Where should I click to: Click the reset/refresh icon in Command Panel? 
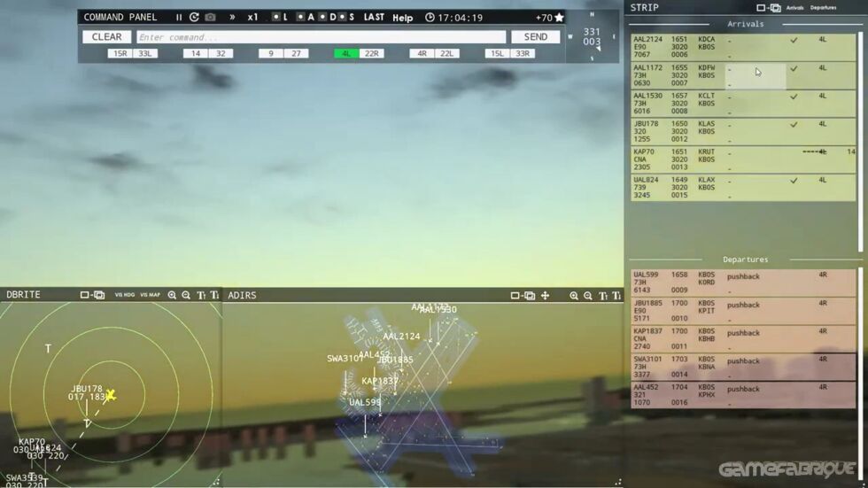click(x=194, y=17)
